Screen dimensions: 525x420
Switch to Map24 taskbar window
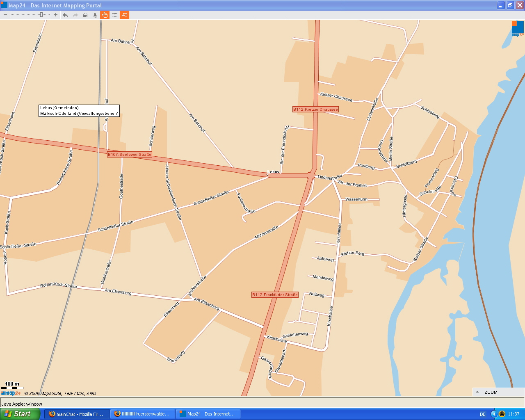(208, 414)
